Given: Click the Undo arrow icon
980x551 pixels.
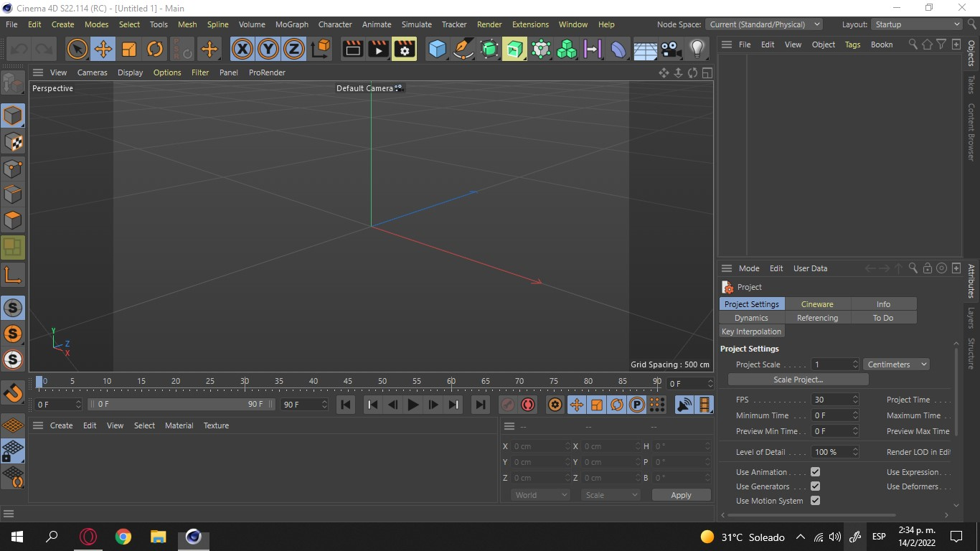Looking at the screenshot, I should click(x=19, y=49).
